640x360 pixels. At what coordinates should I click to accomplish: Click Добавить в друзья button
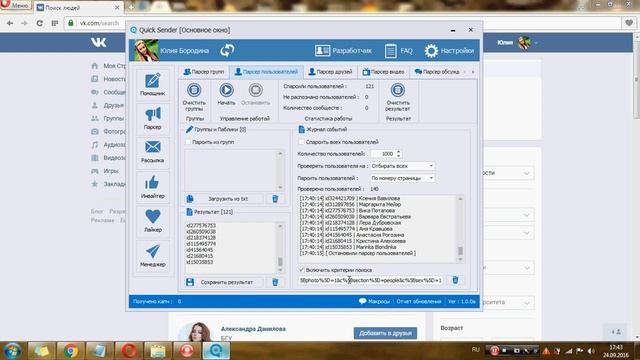point(385,333)
